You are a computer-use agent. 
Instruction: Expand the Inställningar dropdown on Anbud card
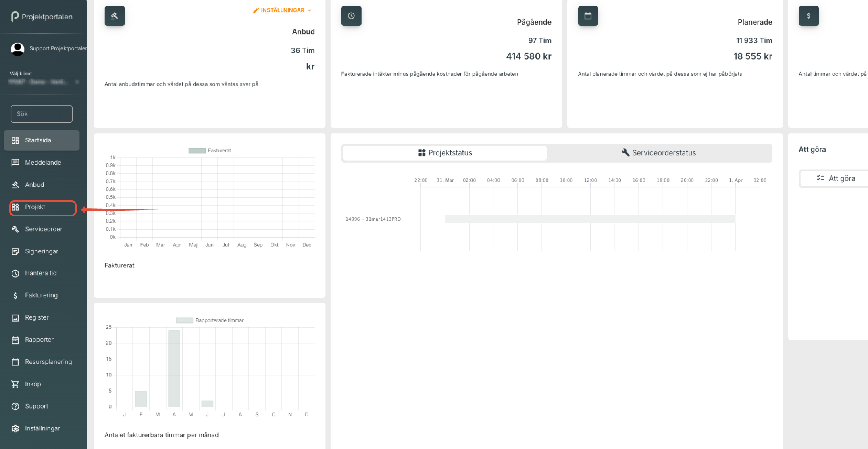(x=282, y=10)
